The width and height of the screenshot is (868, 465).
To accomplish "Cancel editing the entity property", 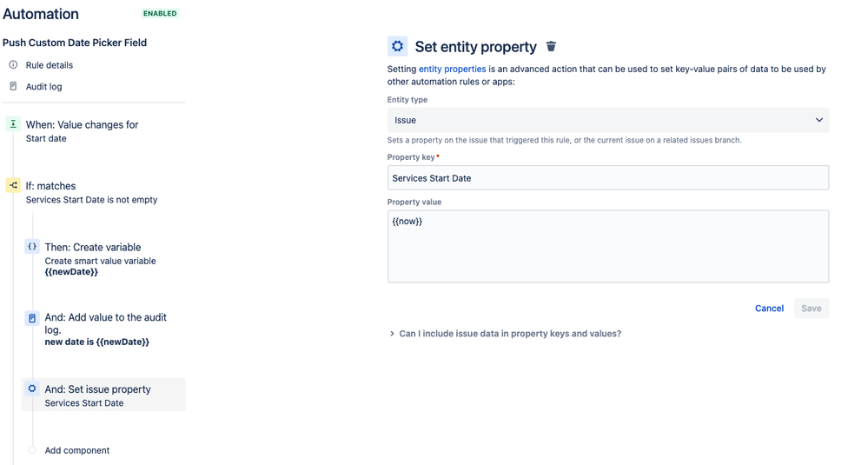I will click(769, 309).
